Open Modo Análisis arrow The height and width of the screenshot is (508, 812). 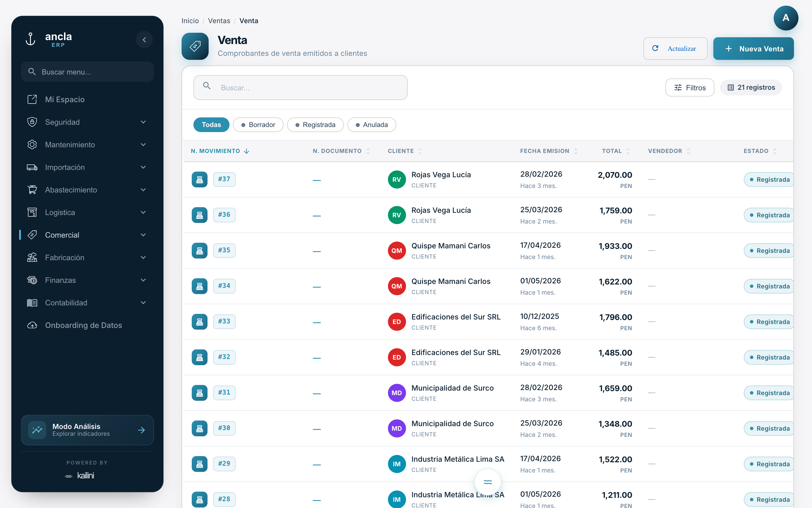[142, 430]
